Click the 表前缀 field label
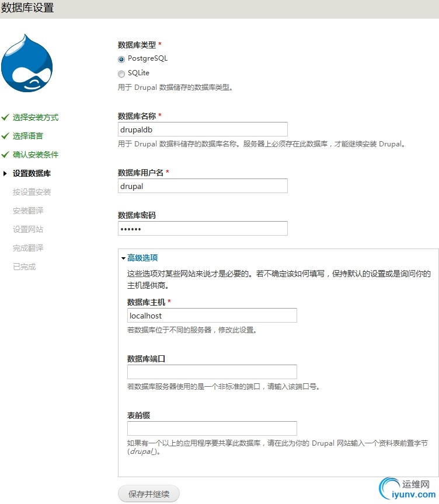Screen dimensions: 439x504 [x=138, y=415]
